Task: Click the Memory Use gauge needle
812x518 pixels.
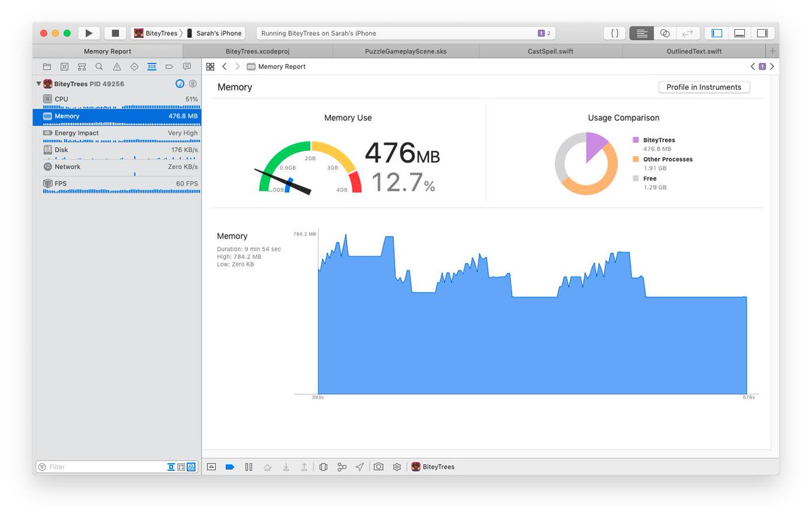Action: tap(283, 182)
